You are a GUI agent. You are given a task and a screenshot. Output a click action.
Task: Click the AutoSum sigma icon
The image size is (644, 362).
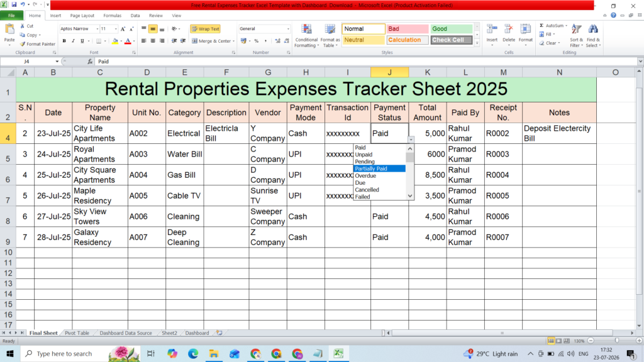pyautogui.click(x=541, y=25)
